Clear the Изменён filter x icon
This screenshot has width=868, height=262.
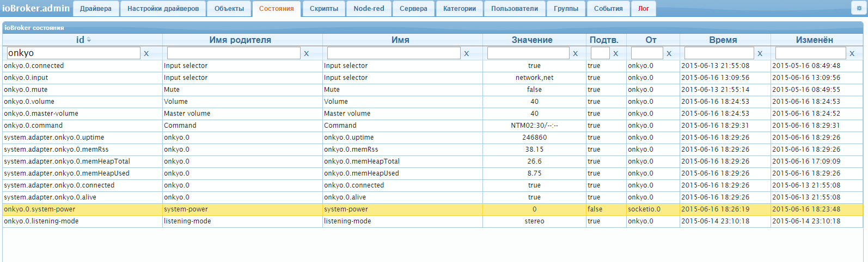point(852,53)
